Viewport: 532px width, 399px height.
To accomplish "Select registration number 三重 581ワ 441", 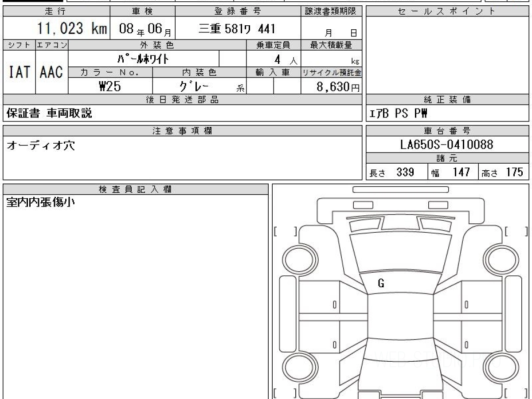I will click(237, 29).
